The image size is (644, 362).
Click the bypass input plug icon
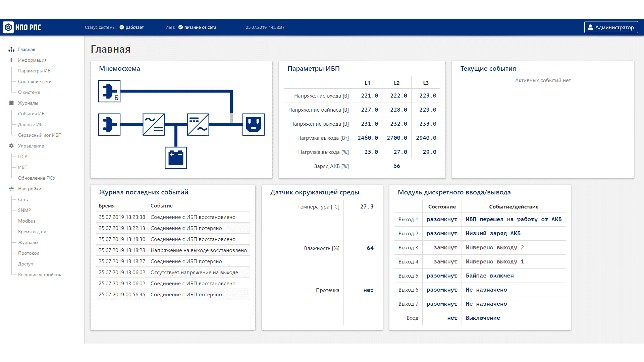click(109, 91)
